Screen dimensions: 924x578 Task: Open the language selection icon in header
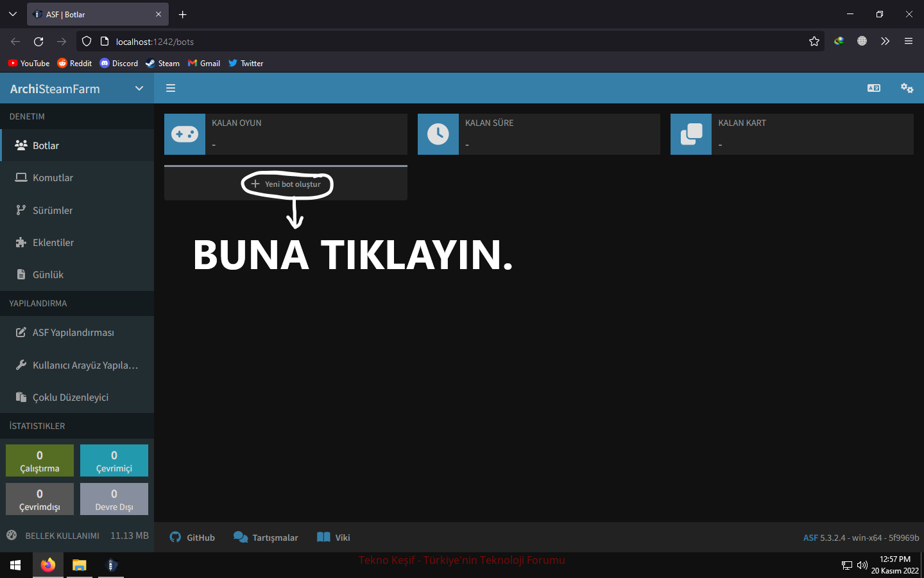(874, 88)
